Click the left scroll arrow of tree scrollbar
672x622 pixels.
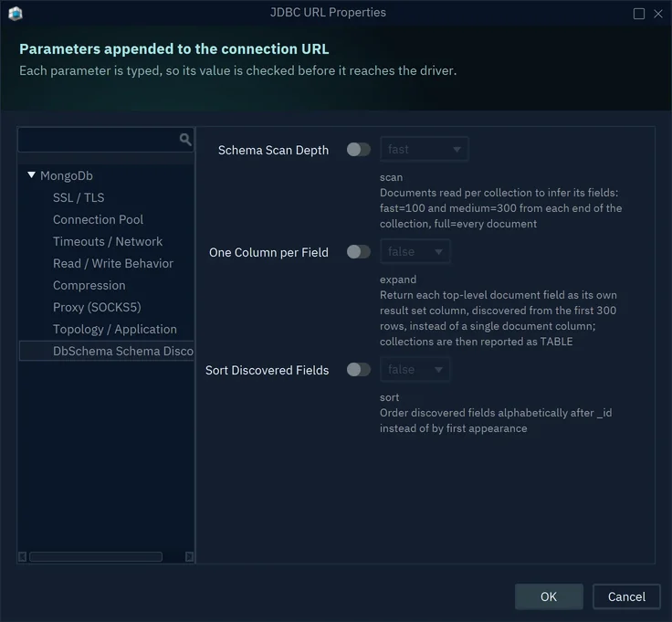pyautogui.click(x=22, y=556)
